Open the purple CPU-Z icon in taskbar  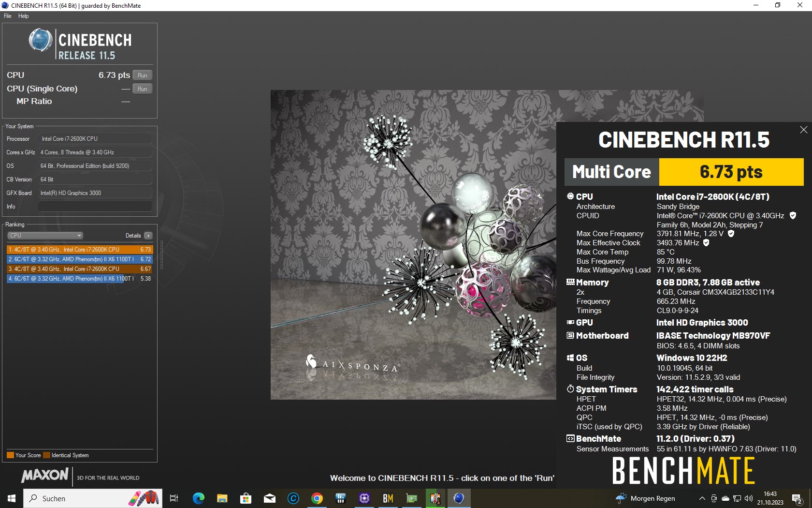[364, 498]
